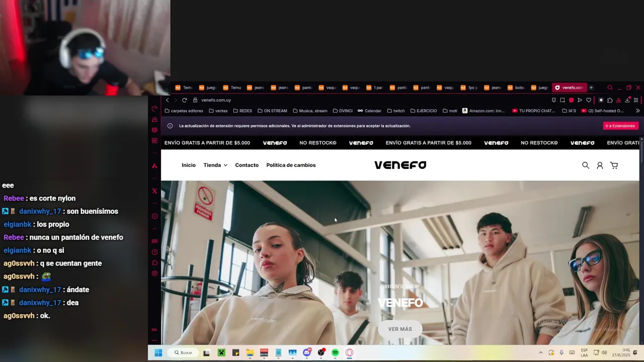Open the site search magnifier icon

tap(586, 165)
